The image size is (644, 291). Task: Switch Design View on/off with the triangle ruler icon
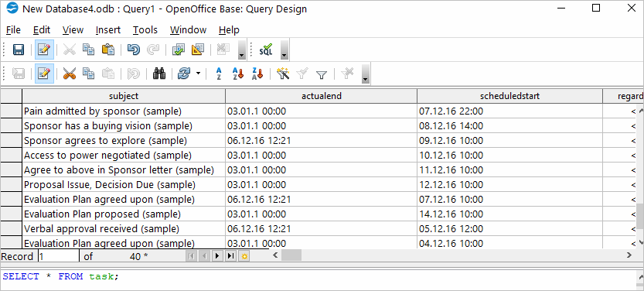pyautogui.click(x=198, y=50)
